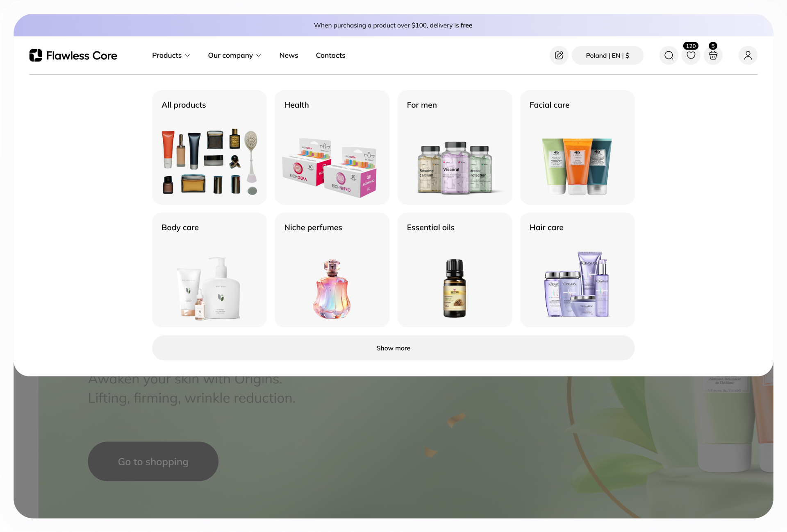The width and height of the screenshot is (787, 532).
Task: Click the basket 5 counter badge
Action: tap(713, 46)
